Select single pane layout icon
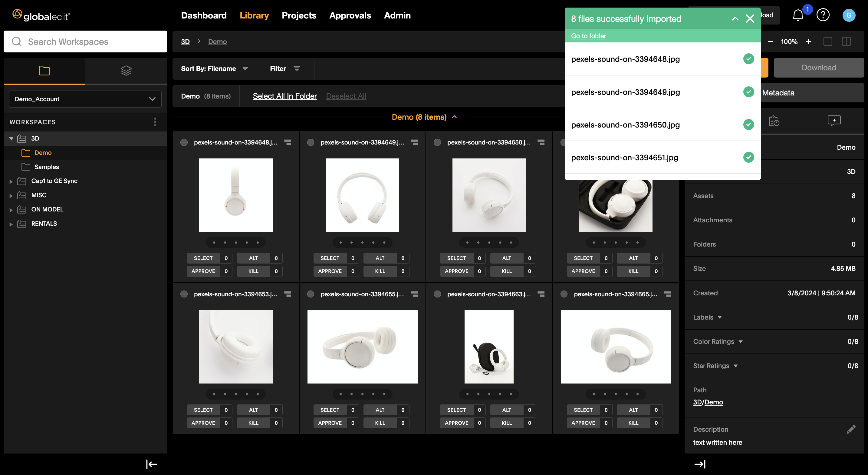868x475 pixels. click(x=828, y=42)
